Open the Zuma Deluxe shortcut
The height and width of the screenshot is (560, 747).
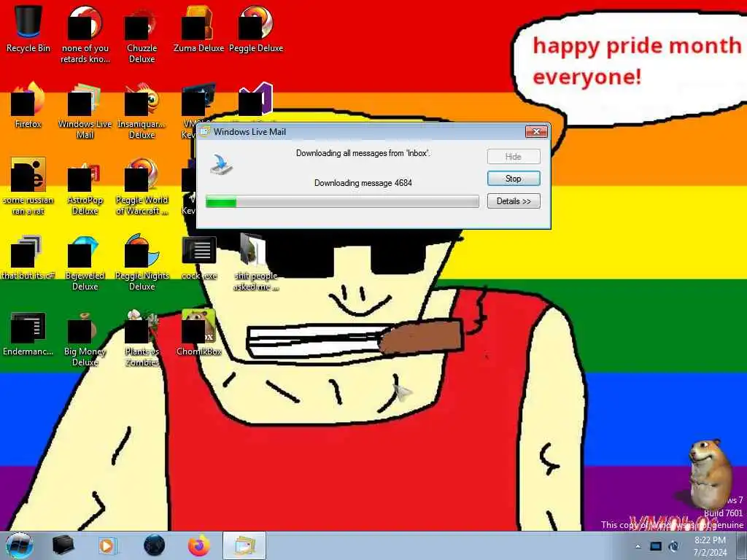click(198, 28)
